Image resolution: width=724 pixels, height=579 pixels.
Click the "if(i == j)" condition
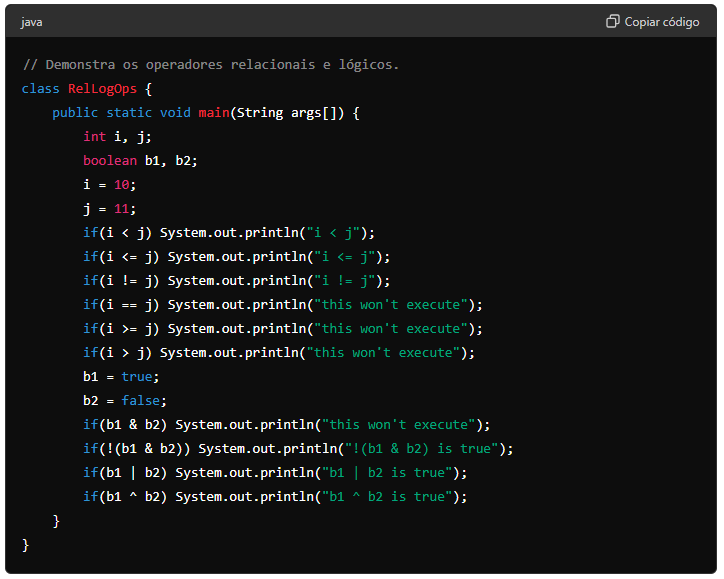pos(121,304)
